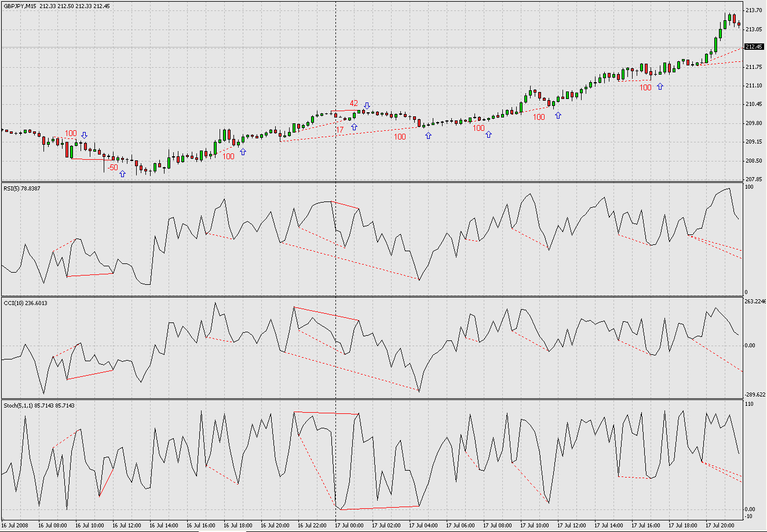
Task: Click the 211.10 price axis value
Action: [754, 86]
